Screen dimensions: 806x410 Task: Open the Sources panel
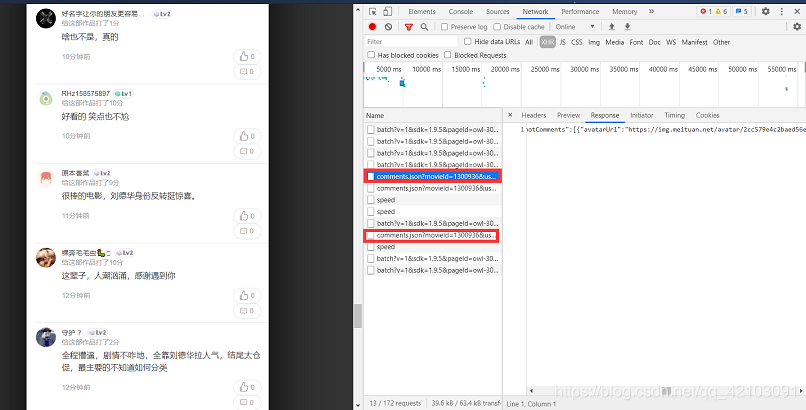tap(498, 11)
